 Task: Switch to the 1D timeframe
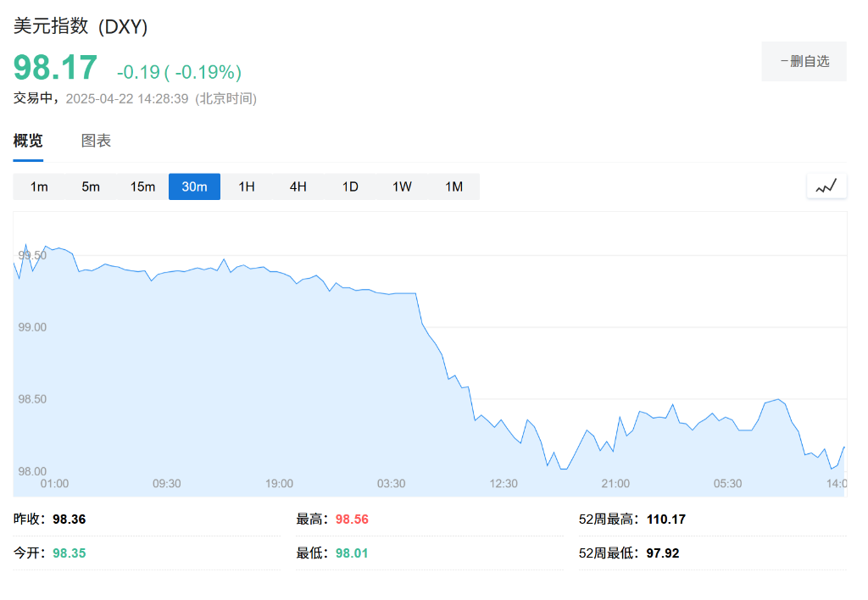tap(349, 186)
